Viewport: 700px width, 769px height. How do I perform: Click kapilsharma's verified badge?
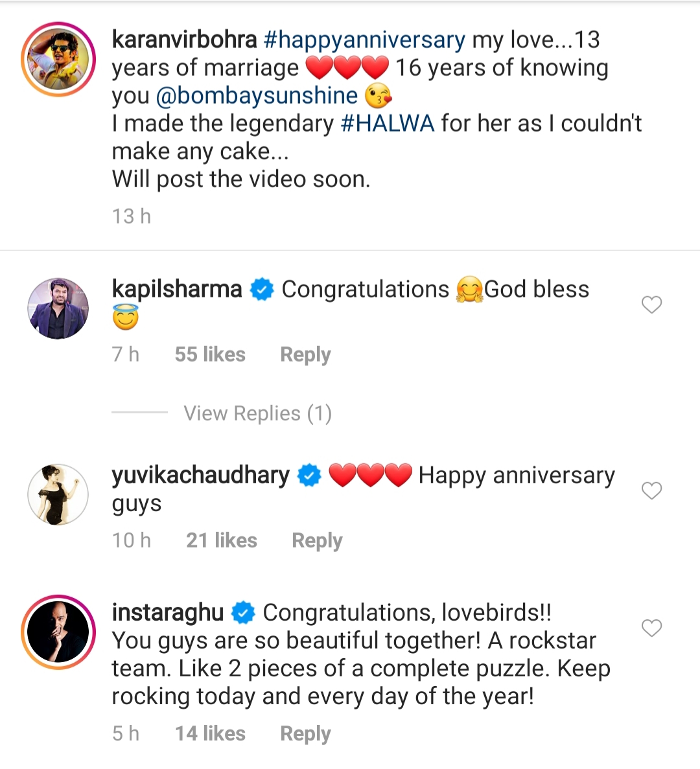pos(261,289)
